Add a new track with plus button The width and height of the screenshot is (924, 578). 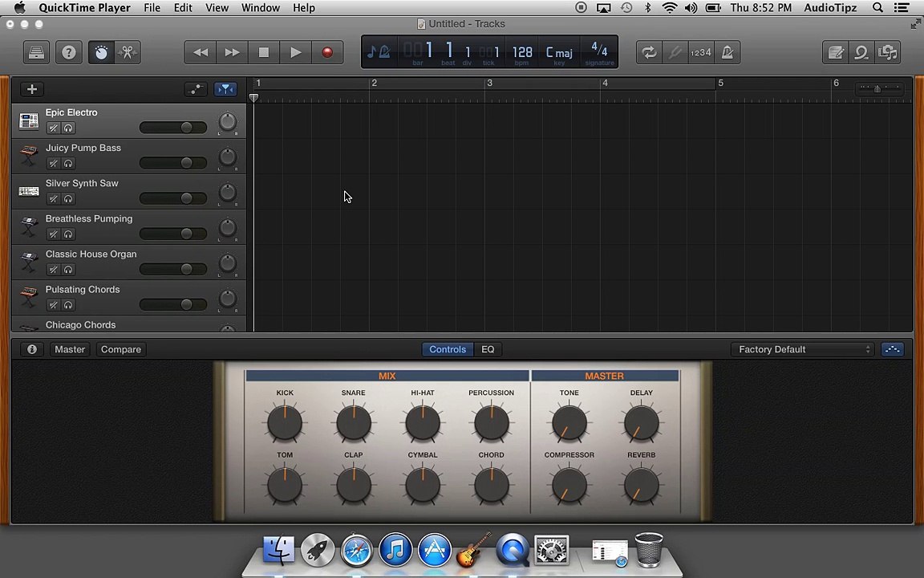(x=32, y=89)
